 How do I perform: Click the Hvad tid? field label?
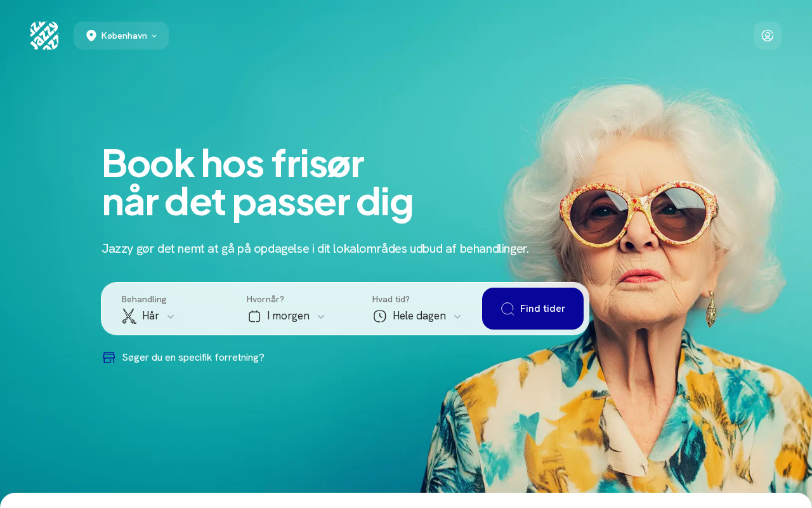coord(391,299)
